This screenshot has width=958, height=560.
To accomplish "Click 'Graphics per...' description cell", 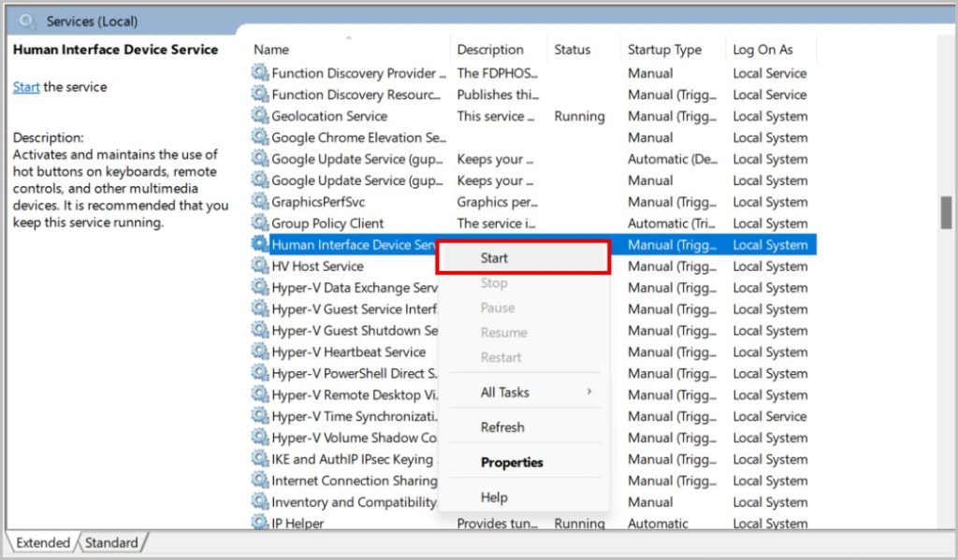I will [x=498, y=202].
